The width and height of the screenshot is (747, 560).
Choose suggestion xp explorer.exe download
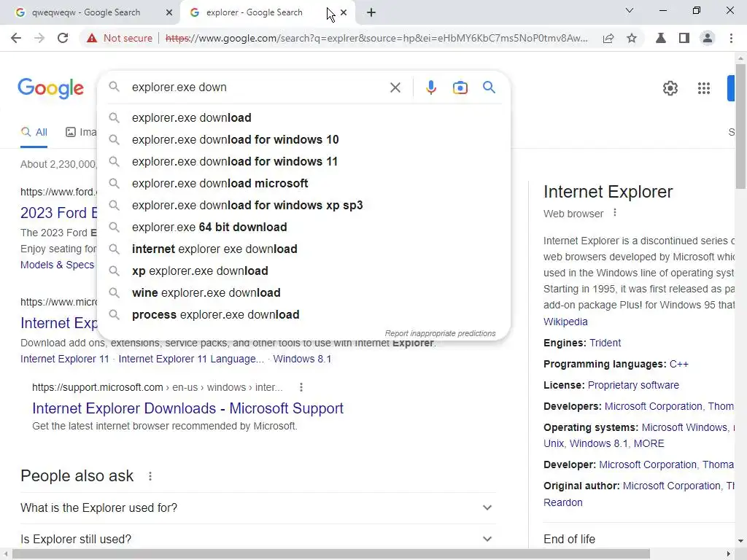pyautogui.click(x=303, y=271)
